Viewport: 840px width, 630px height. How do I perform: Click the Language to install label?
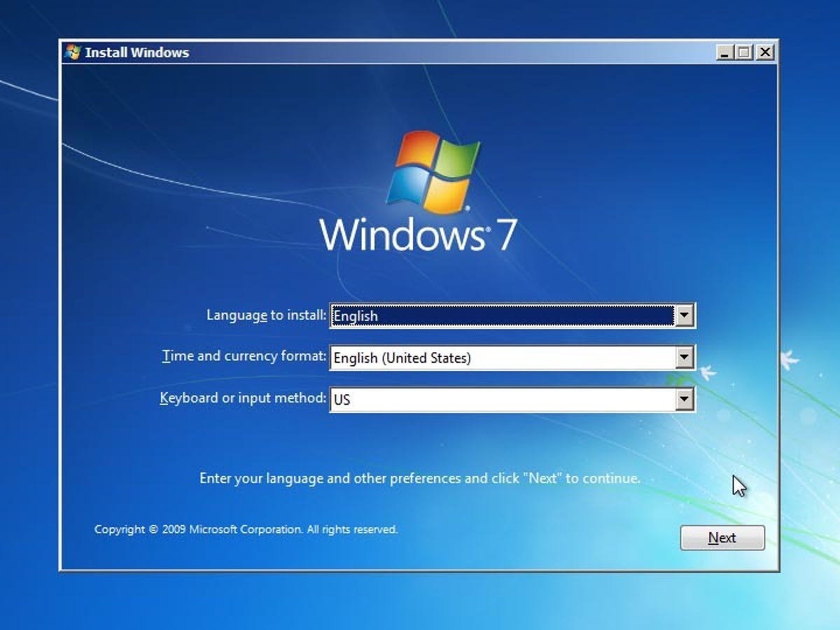267,316
